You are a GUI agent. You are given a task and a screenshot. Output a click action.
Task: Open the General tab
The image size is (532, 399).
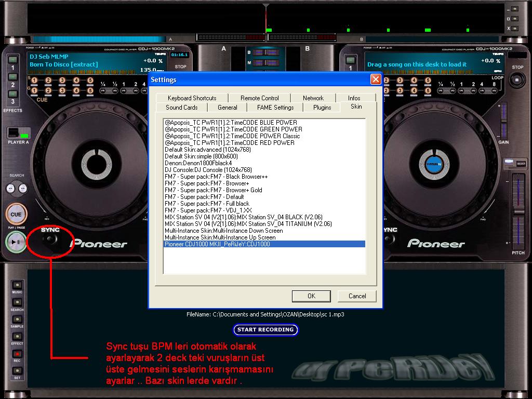228,108
